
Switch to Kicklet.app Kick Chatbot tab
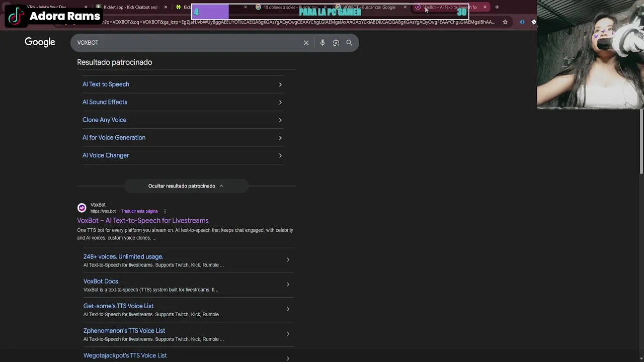[131, 7]
